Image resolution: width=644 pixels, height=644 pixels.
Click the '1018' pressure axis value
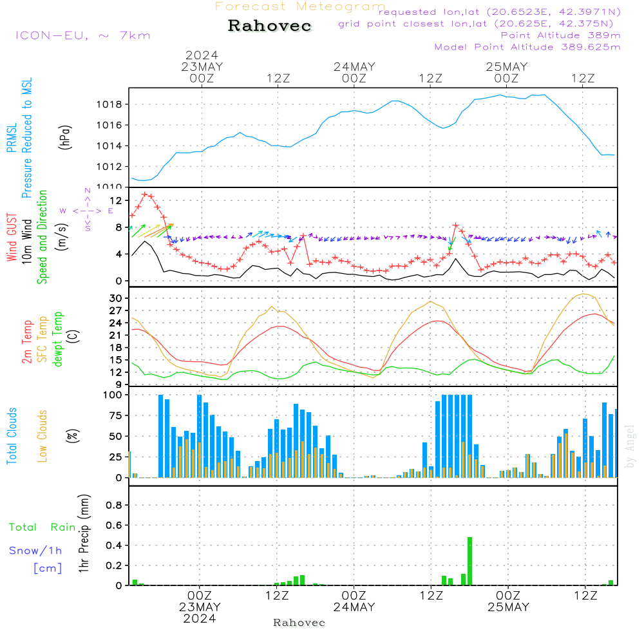pos(109,104)
